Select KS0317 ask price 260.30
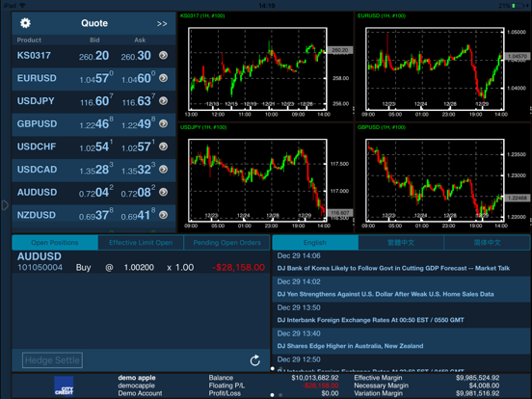This screenshot has width=532, height=399. point(136,56)
